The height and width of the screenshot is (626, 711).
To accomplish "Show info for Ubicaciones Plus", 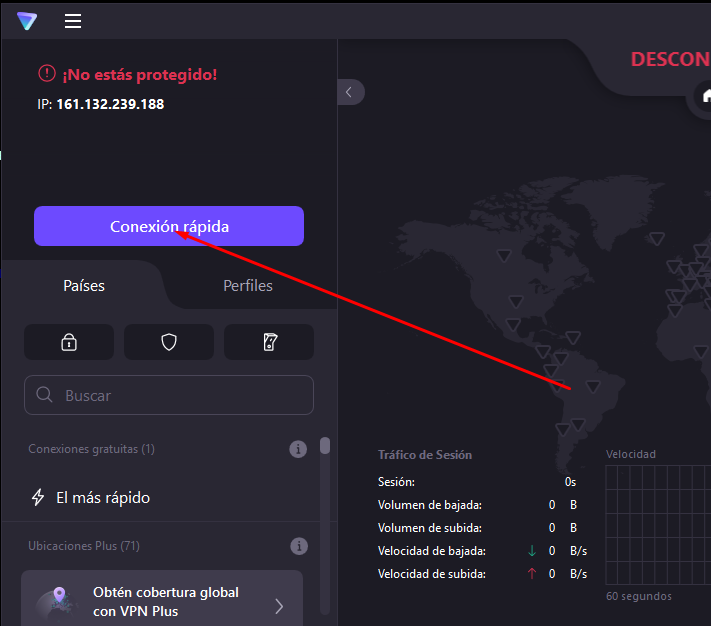I will pos(297,546).
